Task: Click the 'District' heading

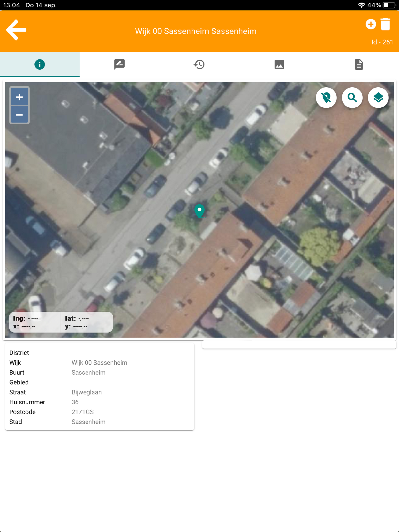Action: 19,353
